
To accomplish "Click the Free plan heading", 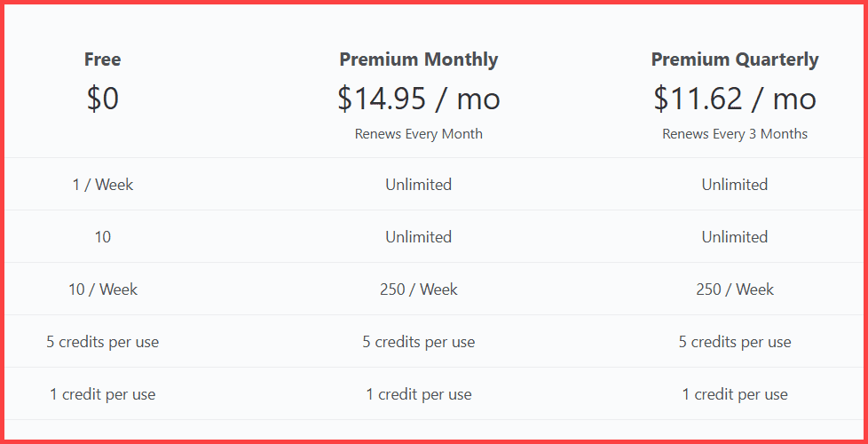I will (103, 59).
